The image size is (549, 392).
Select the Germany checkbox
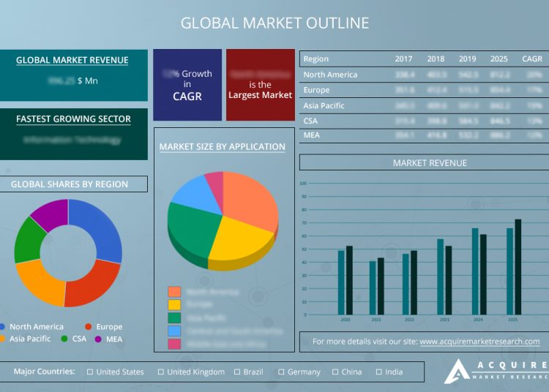coord(281,372)
